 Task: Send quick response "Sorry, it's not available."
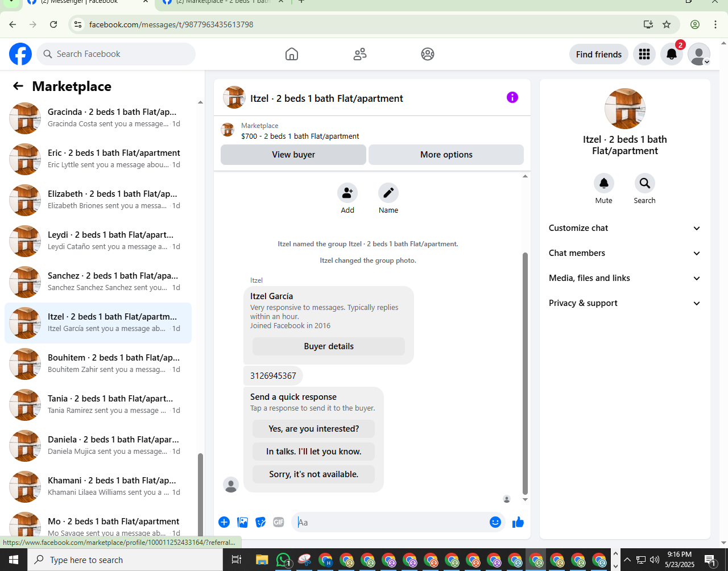click(x=314, y=474)
